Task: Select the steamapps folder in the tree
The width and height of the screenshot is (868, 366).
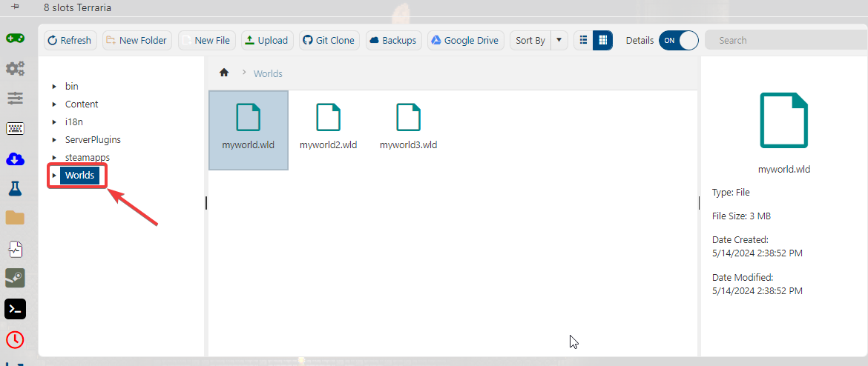Action: click(x=87, y=158)
